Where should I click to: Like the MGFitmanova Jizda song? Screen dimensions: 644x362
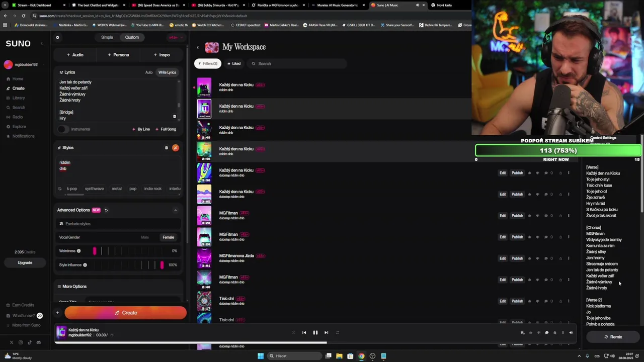[529, 258]
